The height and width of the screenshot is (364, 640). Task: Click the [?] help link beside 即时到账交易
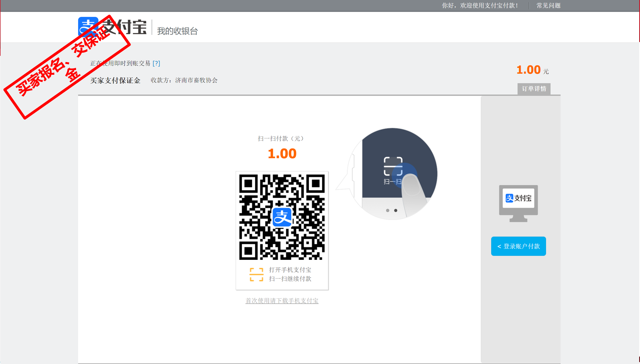156,63
